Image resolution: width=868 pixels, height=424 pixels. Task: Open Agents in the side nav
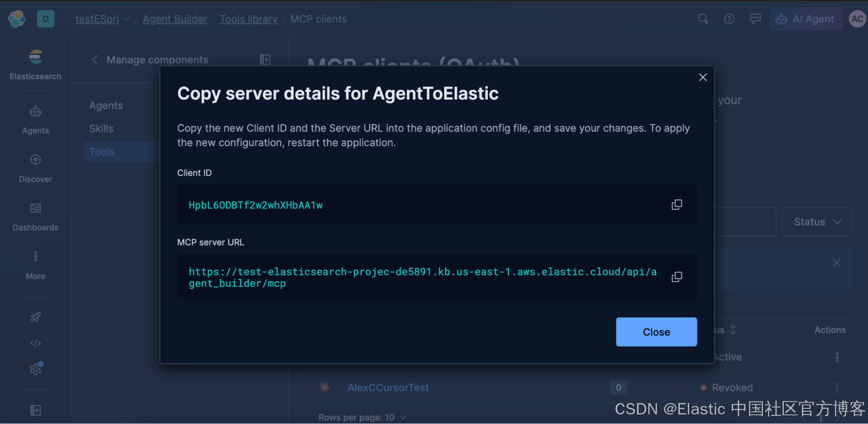pos(36,119)
